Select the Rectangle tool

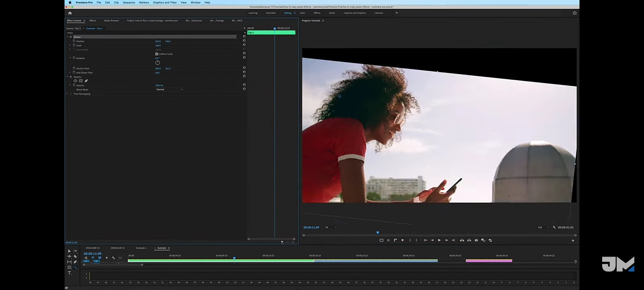[x=69, y=267]
